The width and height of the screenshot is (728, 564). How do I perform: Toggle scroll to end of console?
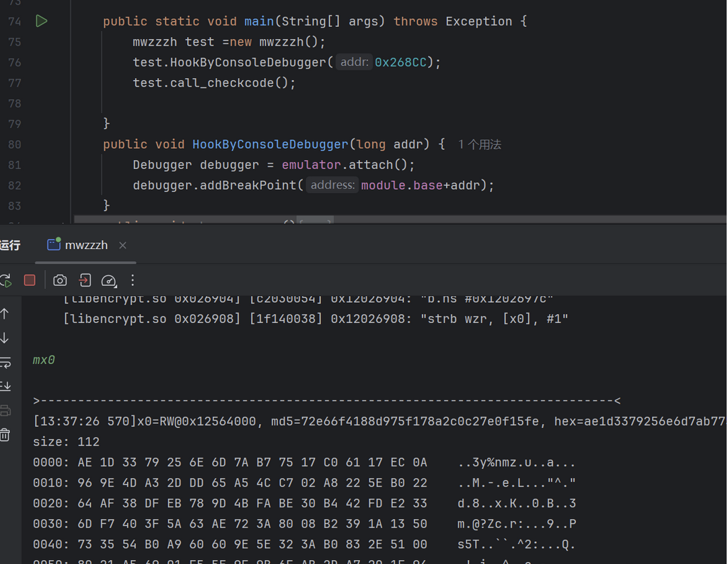point(5,386)
